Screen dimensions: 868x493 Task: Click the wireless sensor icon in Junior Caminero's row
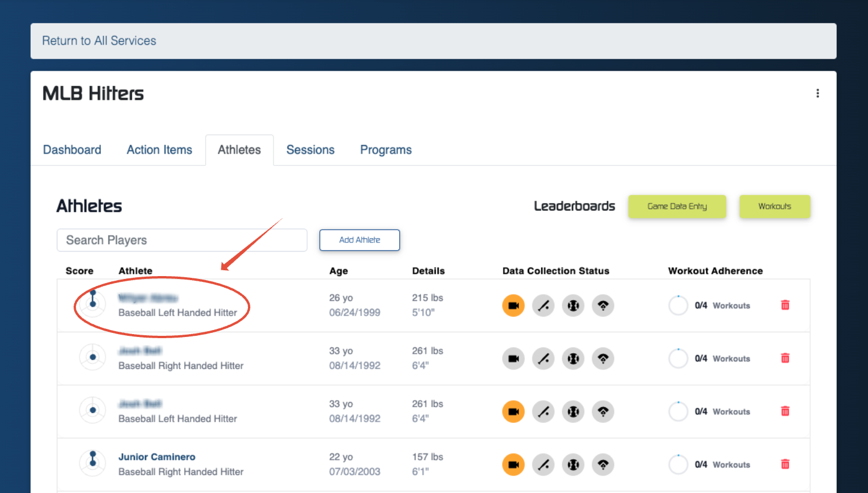coord(603,465)
